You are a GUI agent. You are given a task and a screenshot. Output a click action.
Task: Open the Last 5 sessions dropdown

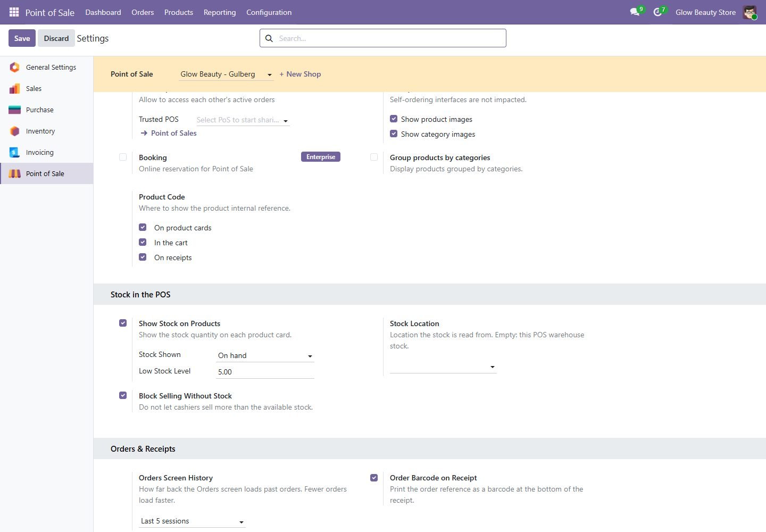[x=192, y=521]
